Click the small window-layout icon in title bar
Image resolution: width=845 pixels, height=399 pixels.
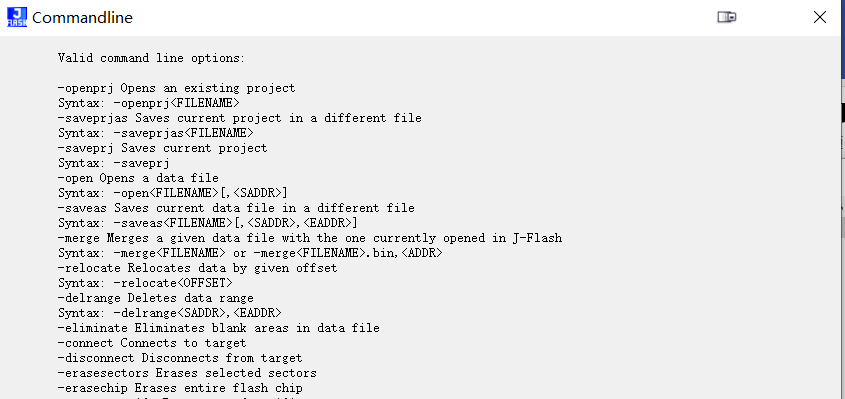pos(726,17)
